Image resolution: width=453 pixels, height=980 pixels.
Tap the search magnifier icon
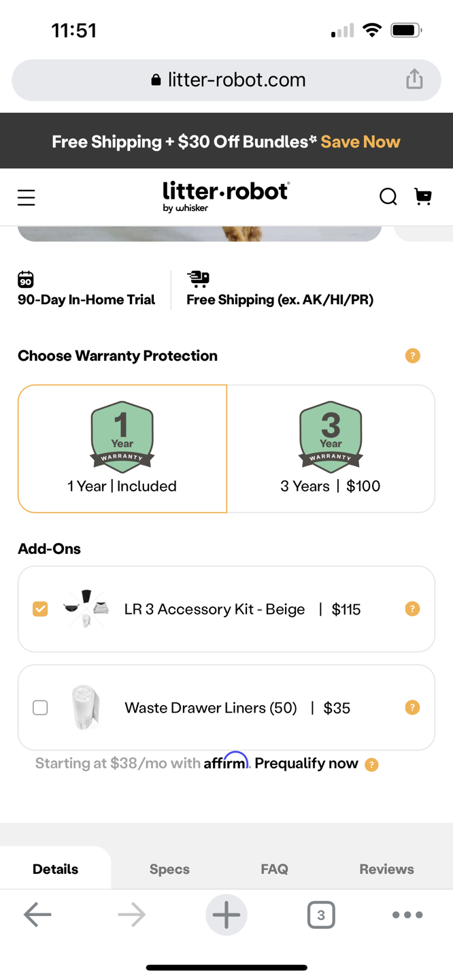tap(388, 197)
